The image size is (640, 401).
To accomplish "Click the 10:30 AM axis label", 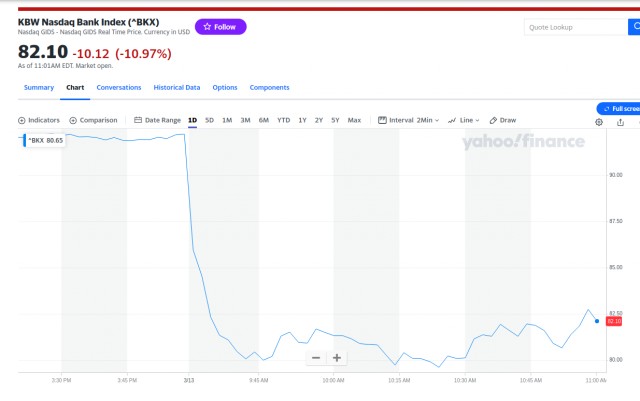I will coord(465,380).
